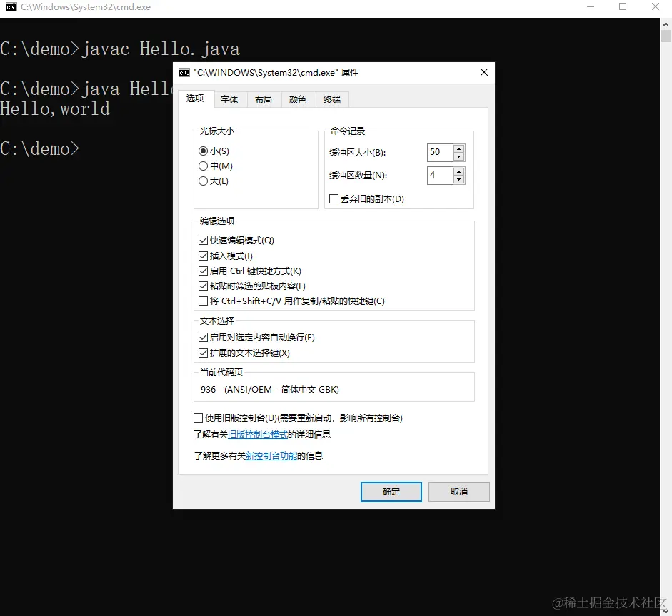Select the 大(L) cursor size option
This screenshot has height=616, width=672.
tap(203, 181)
